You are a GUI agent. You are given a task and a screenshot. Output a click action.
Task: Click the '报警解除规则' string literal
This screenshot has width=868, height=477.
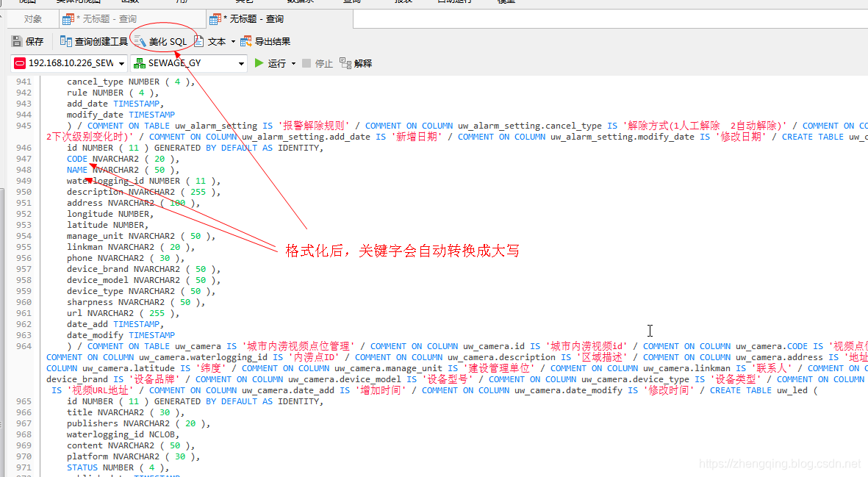pyautogui.click(x=314, y=126)
